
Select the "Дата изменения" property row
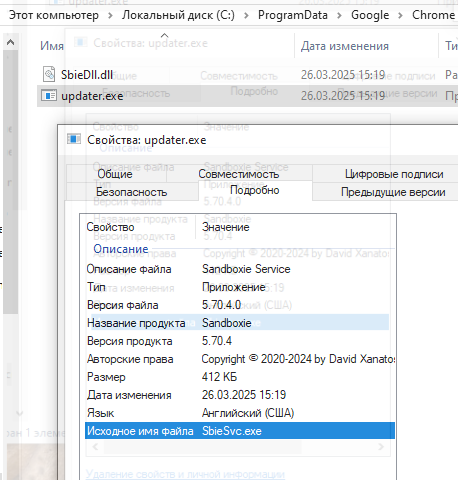point(240,395)
